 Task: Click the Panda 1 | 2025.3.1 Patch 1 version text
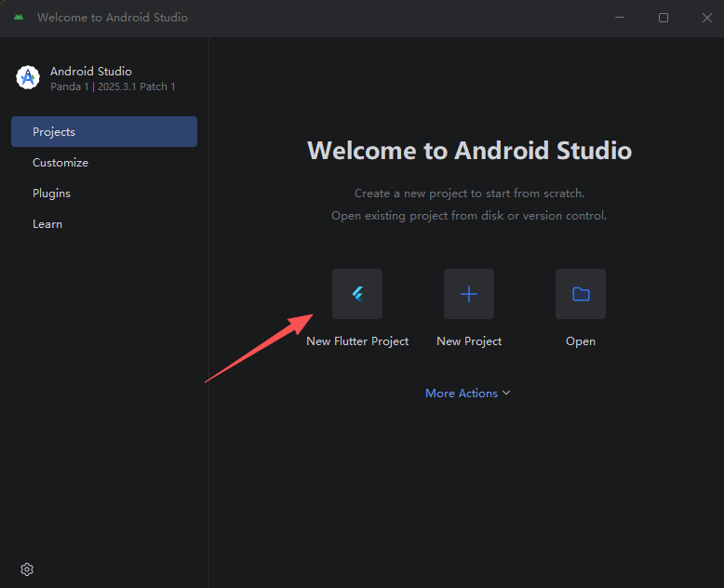[x=113, y=87]
